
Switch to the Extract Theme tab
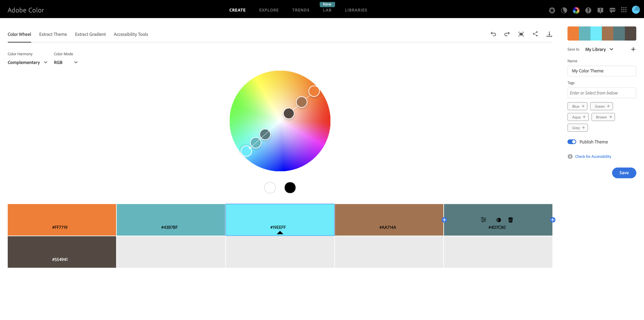tap(53, 34)
